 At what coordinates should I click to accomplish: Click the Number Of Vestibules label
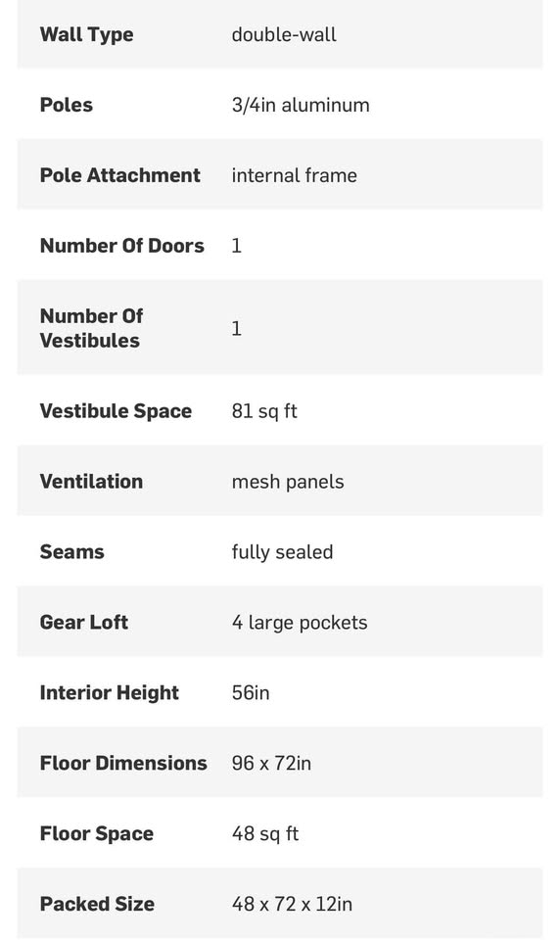click(x=91, y=328)
